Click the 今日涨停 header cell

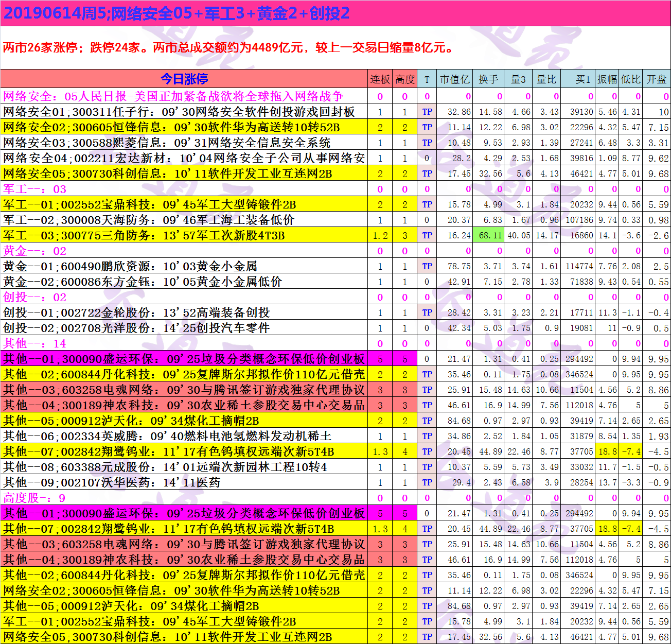tap(184, 79)
